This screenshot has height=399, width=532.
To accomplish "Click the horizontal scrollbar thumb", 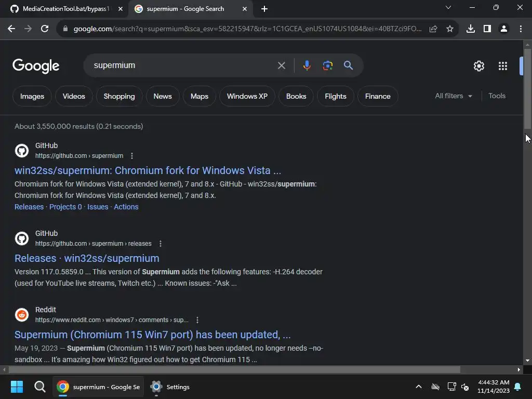I will click(x=234, y=369).
